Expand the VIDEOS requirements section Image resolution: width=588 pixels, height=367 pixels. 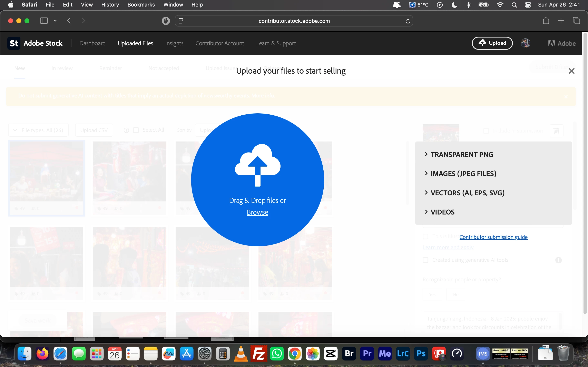coord(442,212)
